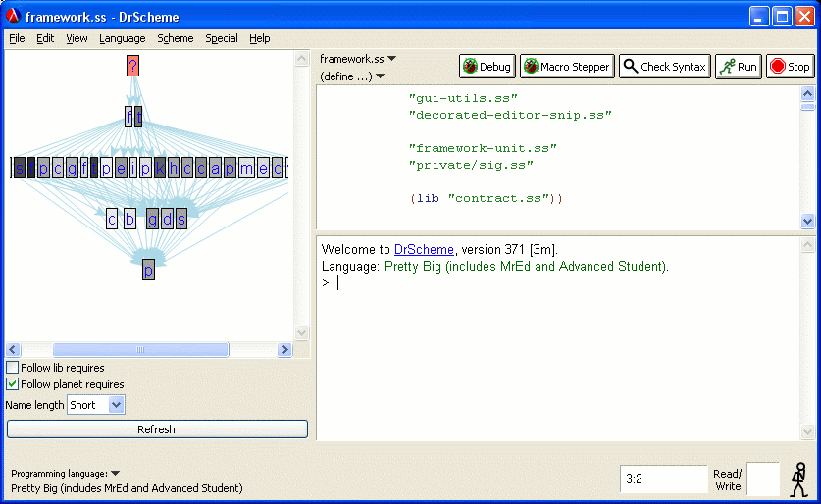Click the Pretty Big text in status bar
The height and width of the screenshot is (504, 821).
click(127, 488)
